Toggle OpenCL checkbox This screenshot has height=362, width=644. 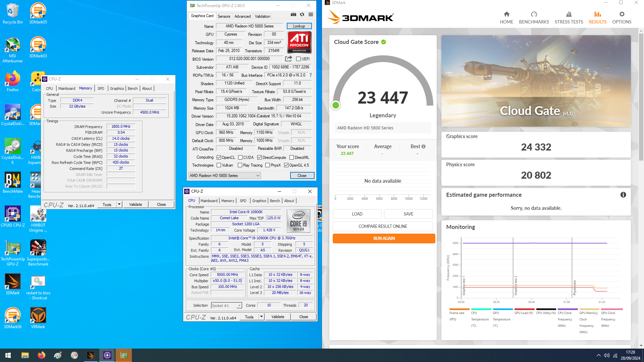(x=219, y=158)
